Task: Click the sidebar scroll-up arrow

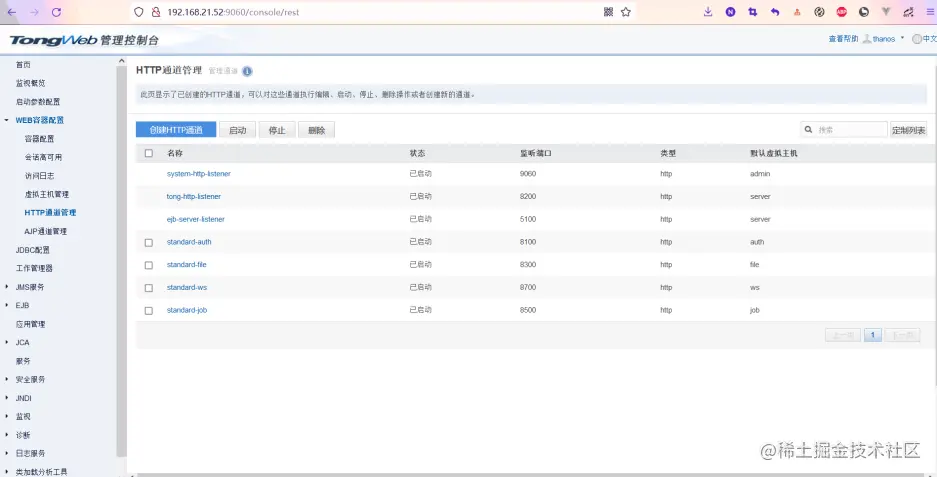Action: pyautogui.click(x=121, y=61)
